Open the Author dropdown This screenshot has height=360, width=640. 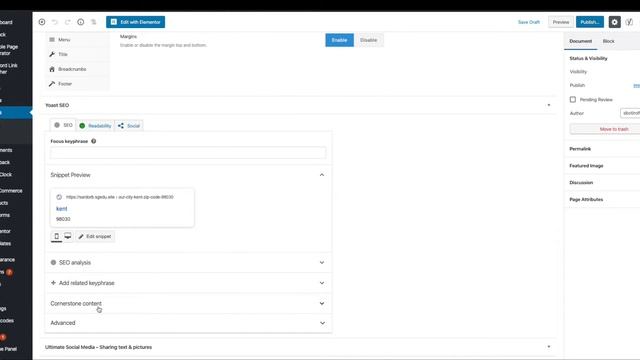point(630,113)
